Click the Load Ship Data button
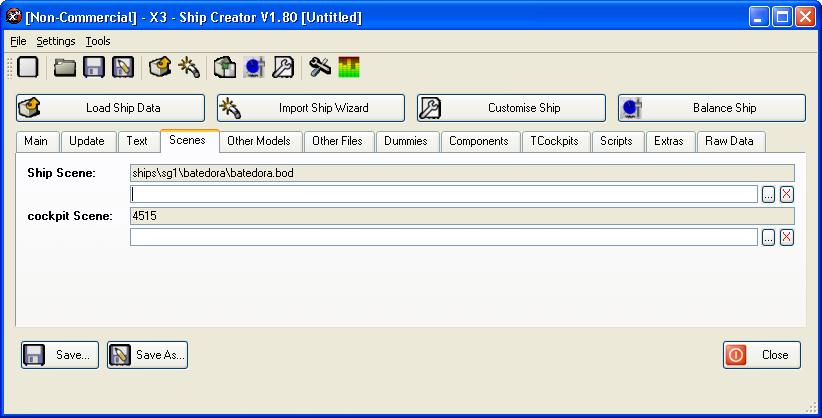This screenshot has width=822, height=418. (x=110, y=108)
